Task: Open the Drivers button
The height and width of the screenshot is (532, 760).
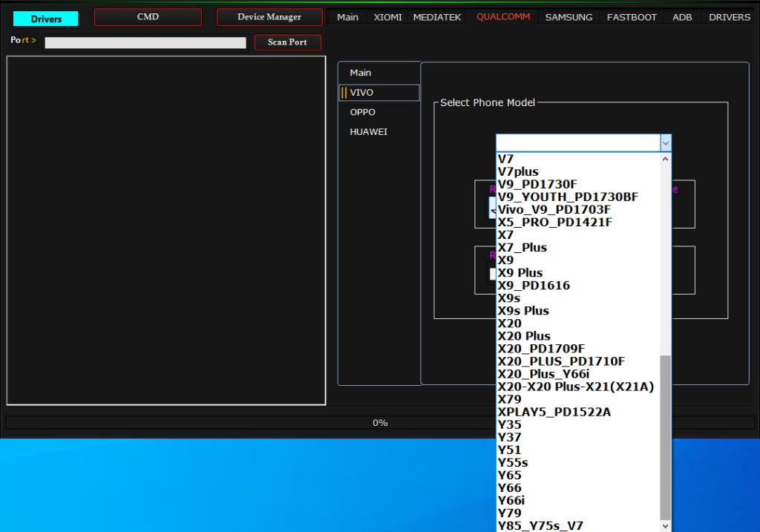Action: click(45, 19)
